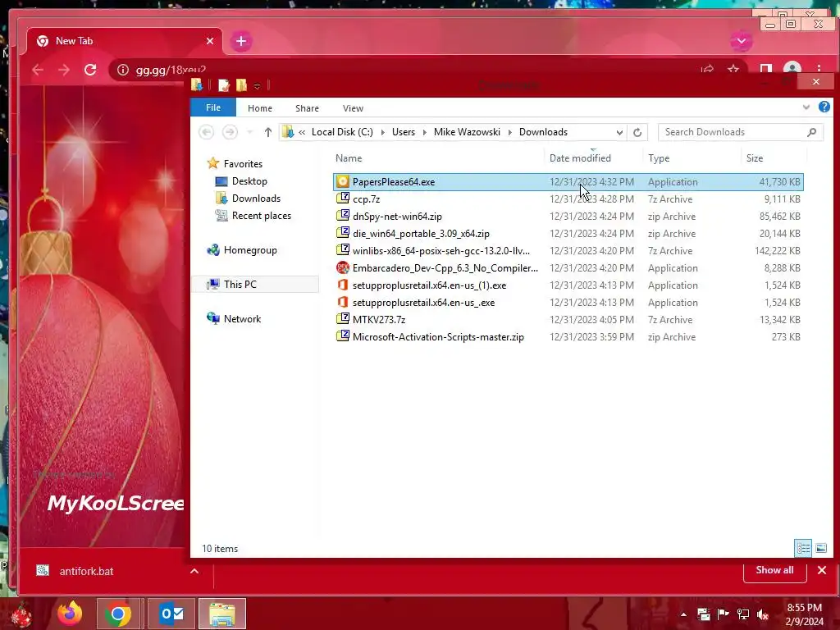Reload the page in Chrome

coord(90,70)
